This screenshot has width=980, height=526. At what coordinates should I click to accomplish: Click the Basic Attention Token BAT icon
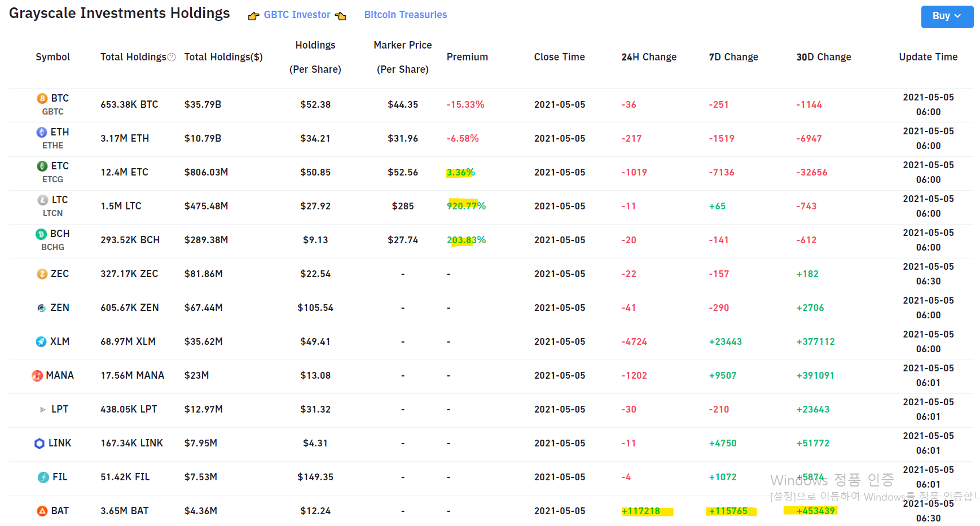[42, 511]
